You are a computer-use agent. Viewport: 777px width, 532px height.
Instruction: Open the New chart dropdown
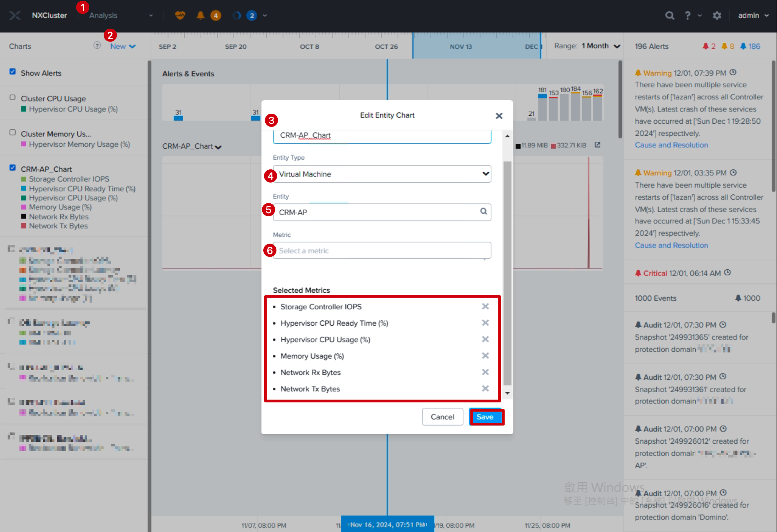click(x=123, y=46)
